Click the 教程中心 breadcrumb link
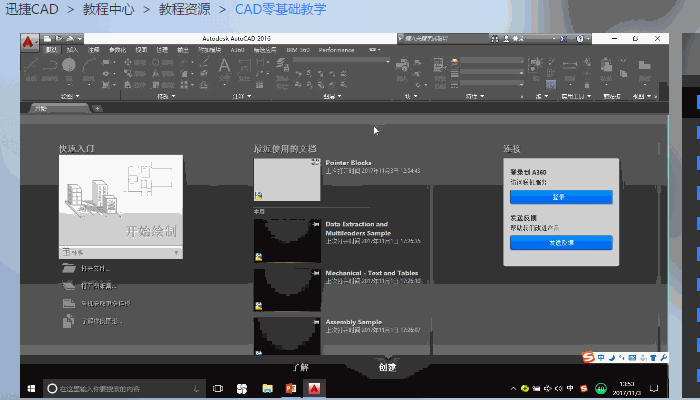Screen dimensions: 700x400 (108, 9)
